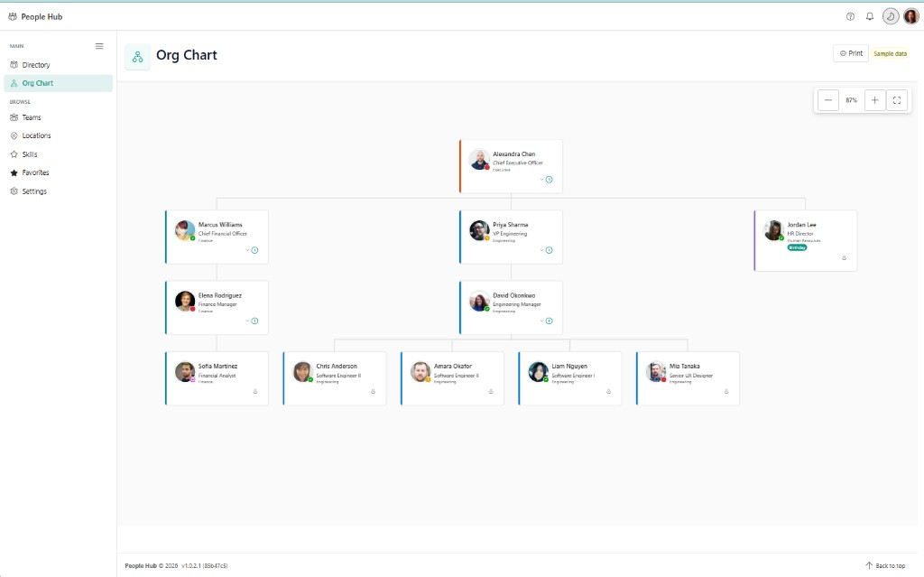Click the person icon on Chris Anderson's card
Image resolution: width=924 pixels, height=577 pixels.
click(x=373, y=391)
